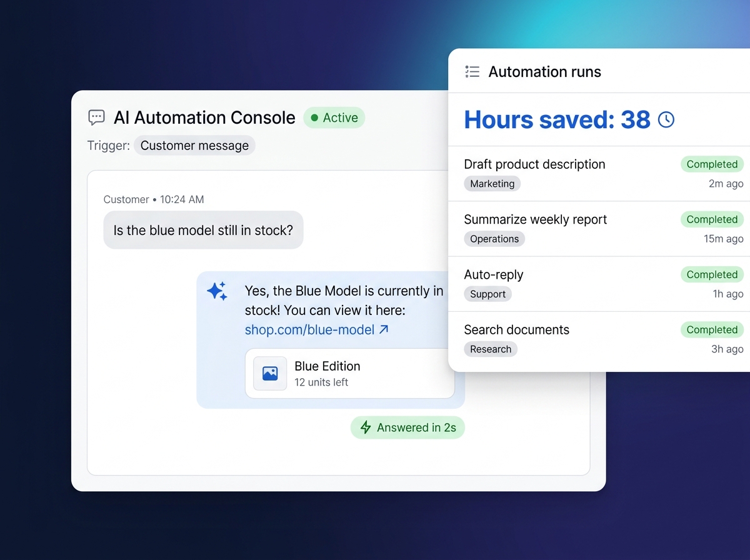
Task: Click the Hours saved: 38 heading
Action: [x=557, y=119]
